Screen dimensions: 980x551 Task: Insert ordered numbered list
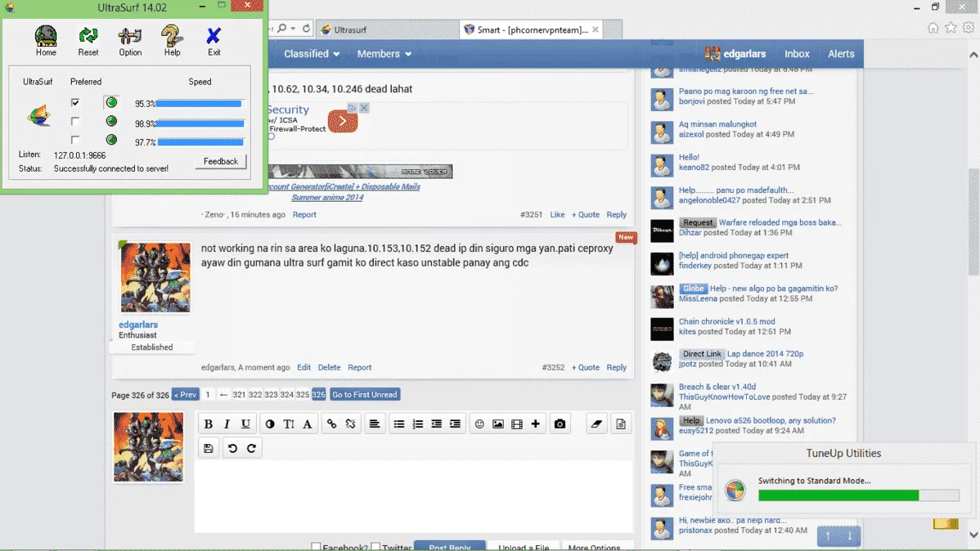click(417, 423)
